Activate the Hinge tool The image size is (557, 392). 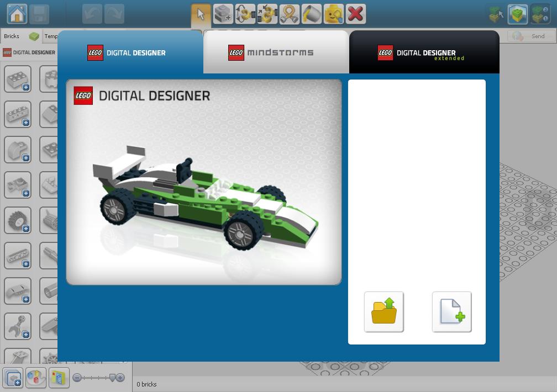click(245, 14)
